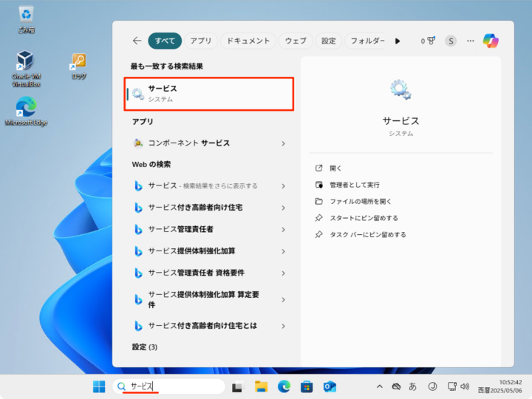
Task: Open File Explorer from the taskbar
Action: pyautogui.click(x=261, y=386)
